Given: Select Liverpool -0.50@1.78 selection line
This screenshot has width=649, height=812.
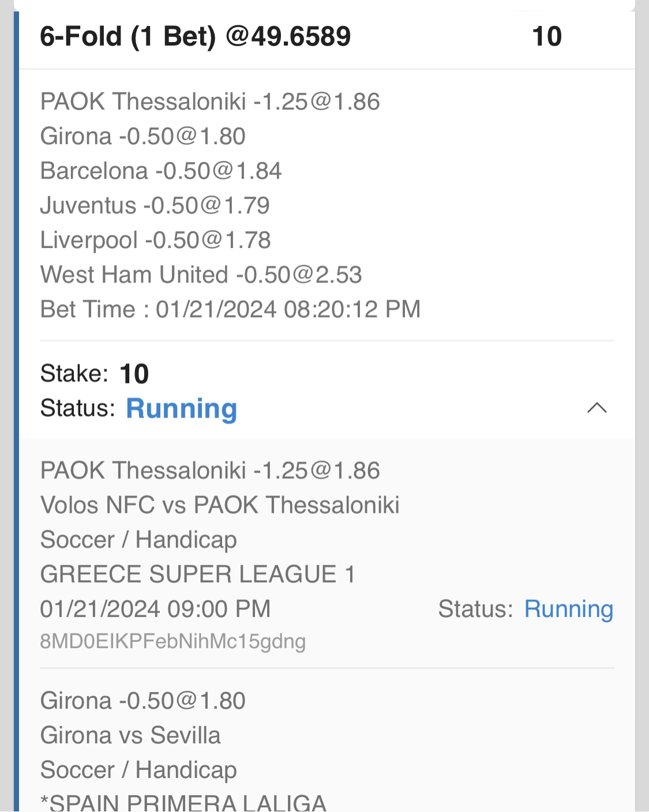Looking at the screenshot, I should pyautogui.click(x=155, y=240).
